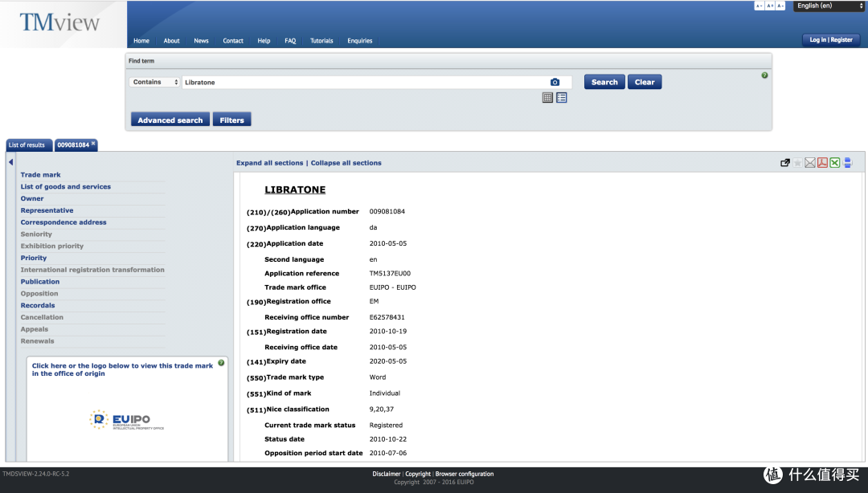Open search help question mark icon

pos(764,75)
